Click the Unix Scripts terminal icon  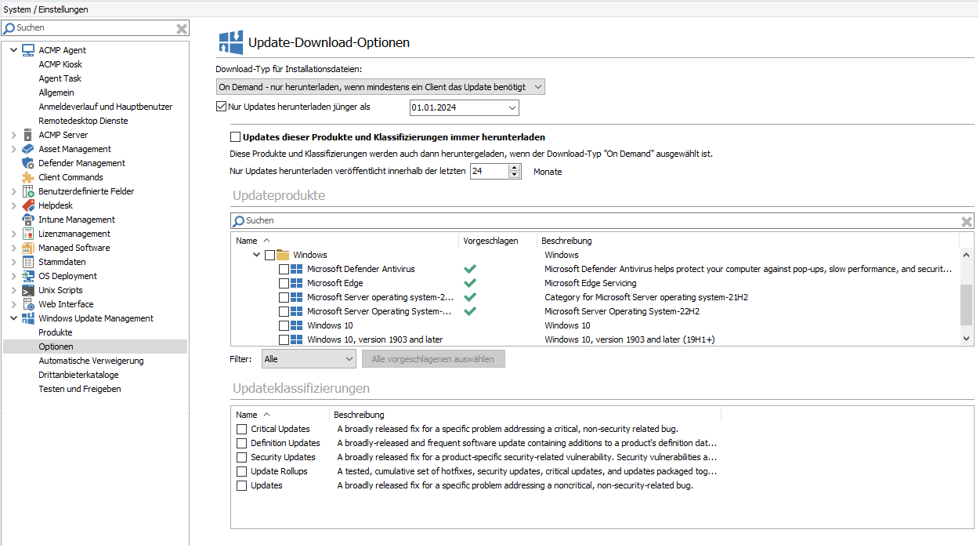click(x=28, y=290)
